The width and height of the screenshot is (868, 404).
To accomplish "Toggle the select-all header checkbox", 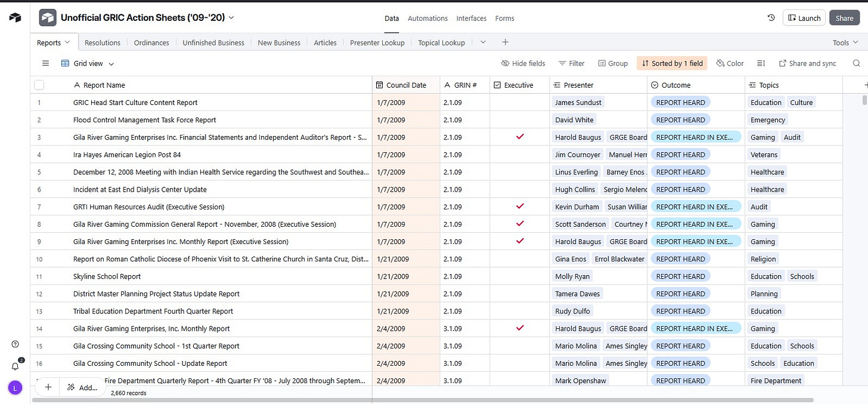I will point(39,85).
